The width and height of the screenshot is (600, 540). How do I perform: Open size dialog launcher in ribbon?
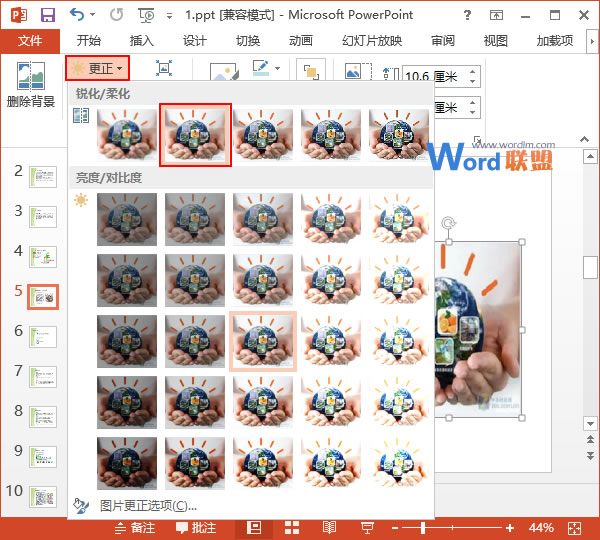(x=477, y=139)
